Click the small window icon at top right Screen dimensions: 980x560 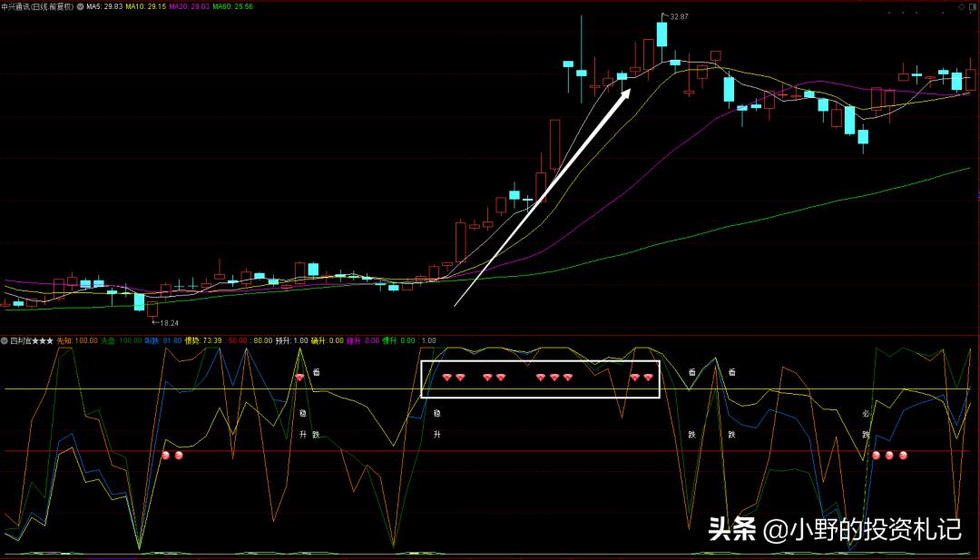click(972, 6)
